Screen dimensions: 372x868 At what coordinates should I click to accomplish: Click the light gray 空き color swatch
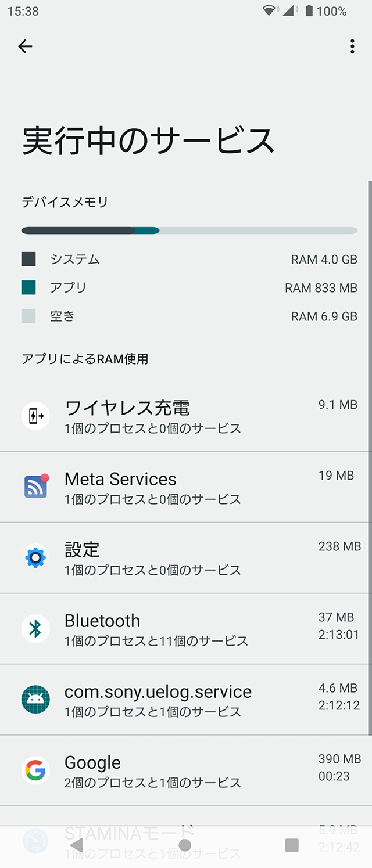tap(28, 316)
